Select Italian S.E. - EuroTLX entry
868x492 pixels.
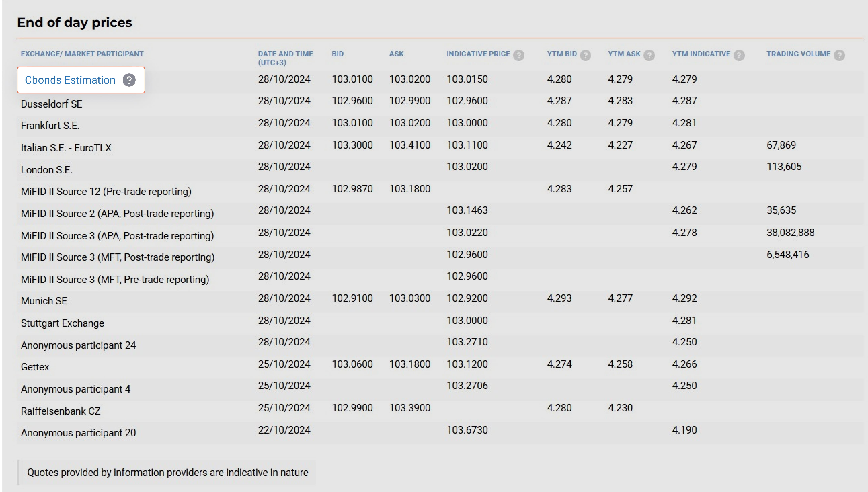(66, 148)
